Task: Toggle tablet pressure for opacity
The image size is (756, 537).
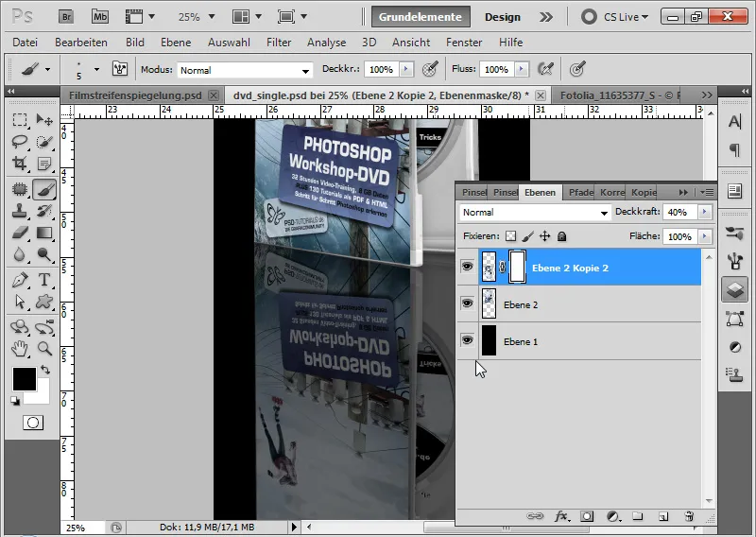Action: [x=430, y=69]
